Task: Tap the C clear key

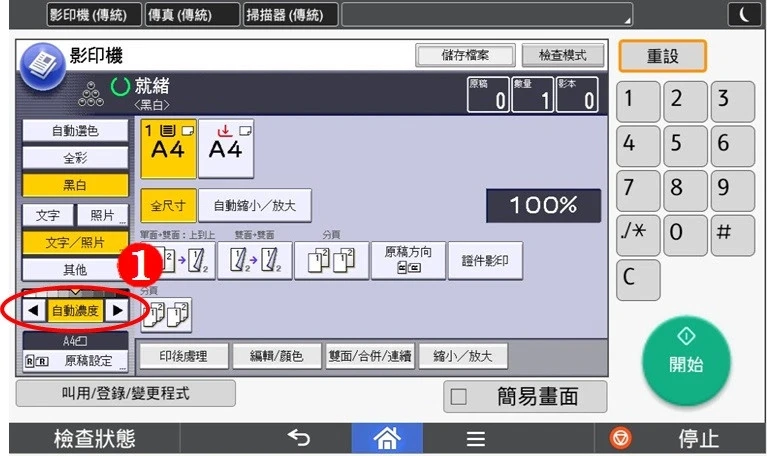Action: pyautogui.click(x=638, y=280)
